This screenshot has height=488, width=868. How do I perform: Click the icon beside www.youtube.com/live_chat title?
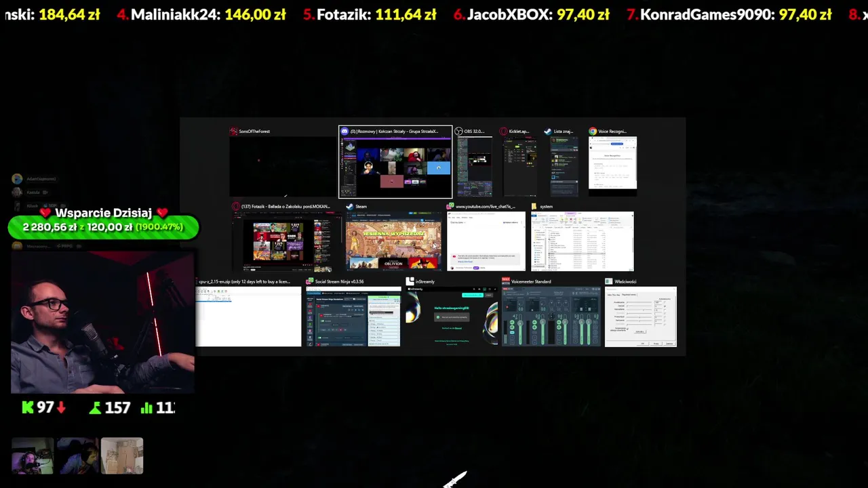[450, 207]
